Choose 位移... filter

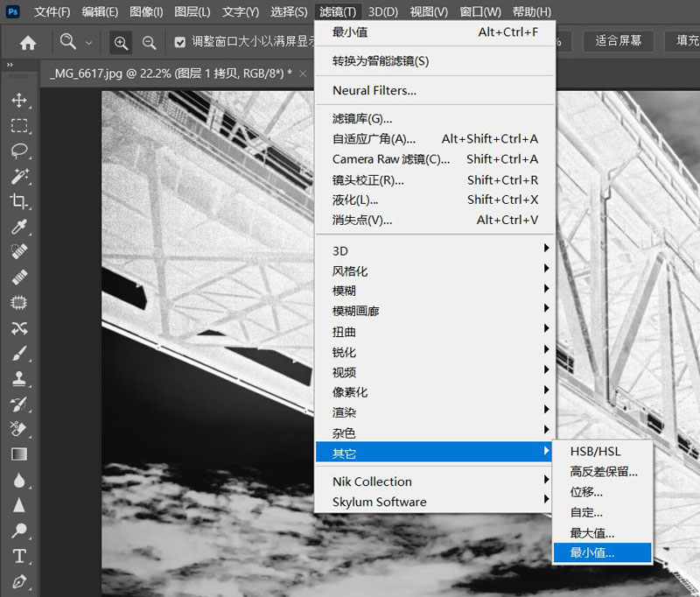(x=602, y=492)
